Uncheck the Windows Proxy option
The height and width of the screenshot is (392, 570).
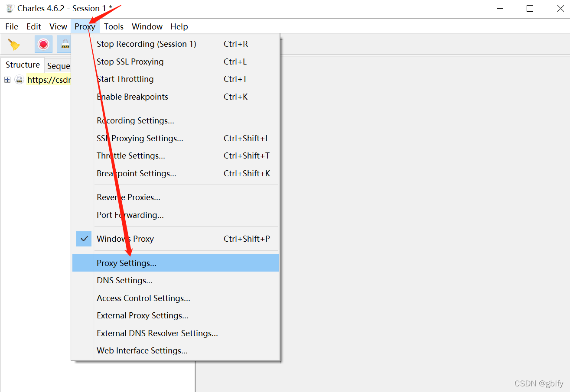[176, 239]
